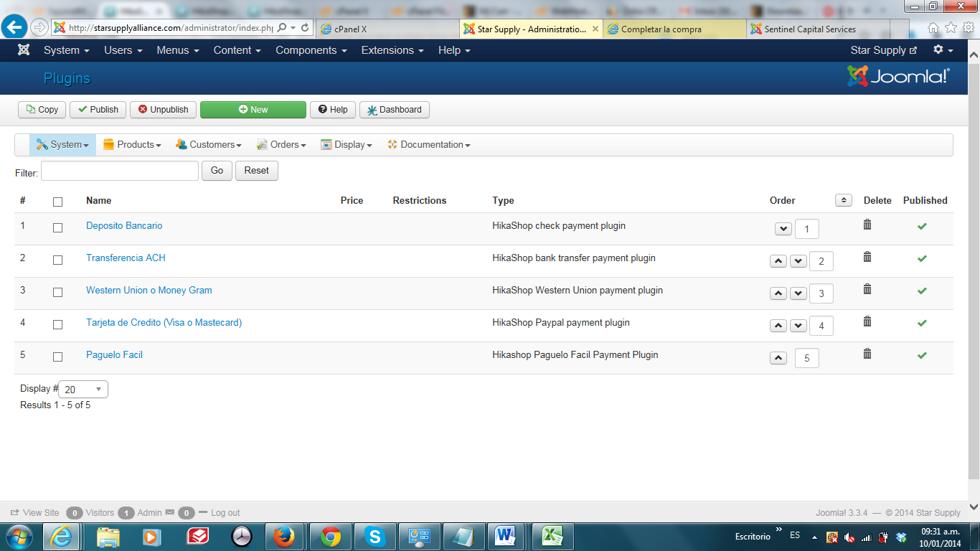Open the gear settings dropdown in Joomla header
Viewport: 980px width, 551px height.
[943, 50]
